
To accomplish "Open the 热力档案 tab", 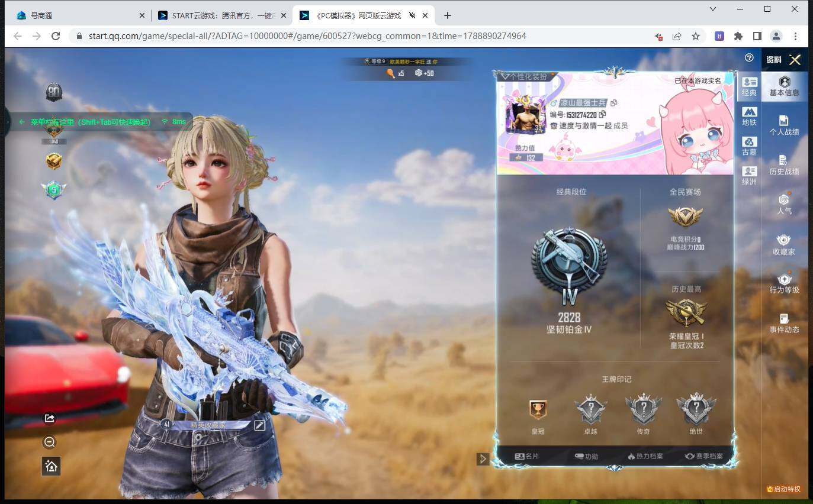I will pos(645,456).
